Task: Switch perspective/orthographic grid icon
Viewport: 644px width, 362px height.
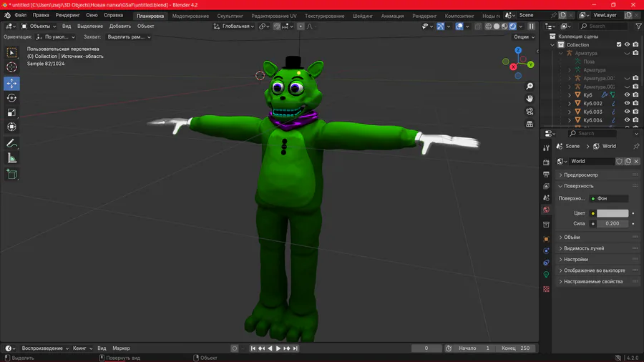Action: click(x=530, y=124)
